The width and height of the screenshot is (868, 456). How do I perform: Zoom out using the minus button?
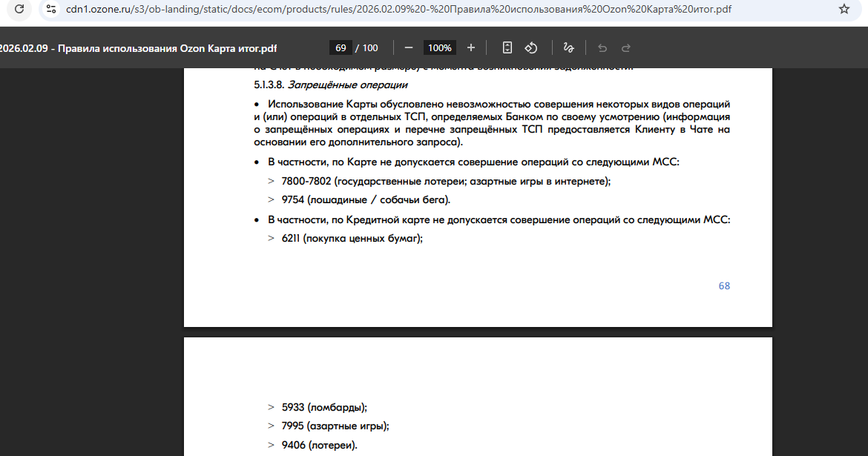point(408,47)
